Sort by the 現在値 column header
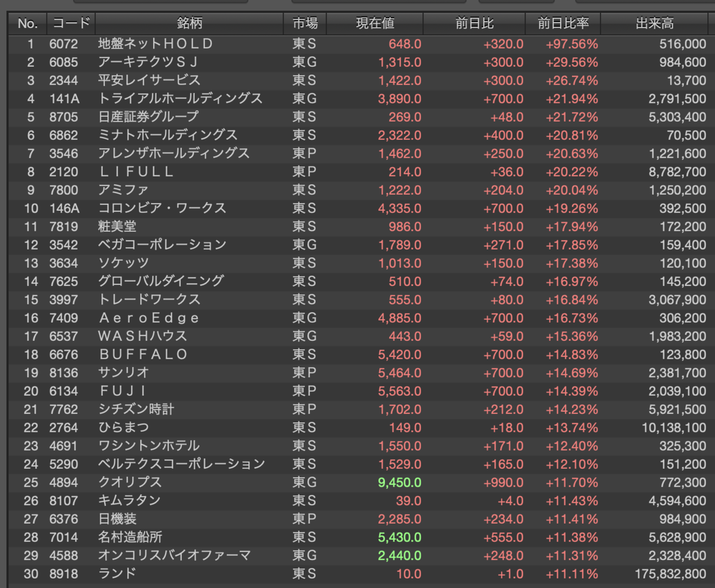 (375, 24)
